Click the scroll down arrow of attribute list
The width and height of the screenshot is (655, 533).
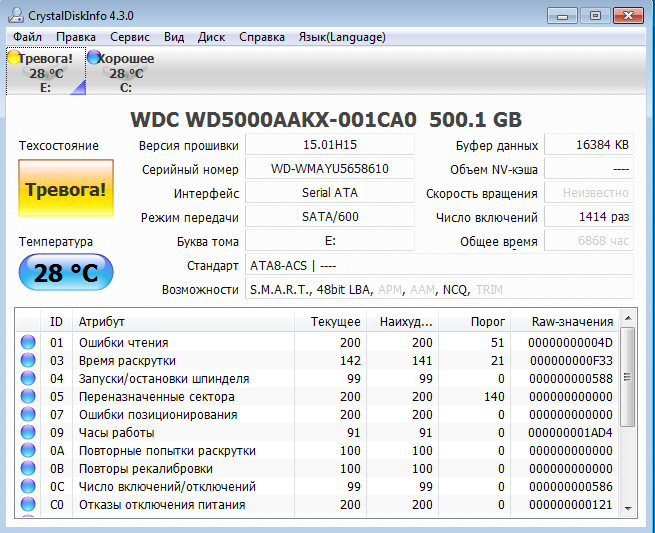628,508
